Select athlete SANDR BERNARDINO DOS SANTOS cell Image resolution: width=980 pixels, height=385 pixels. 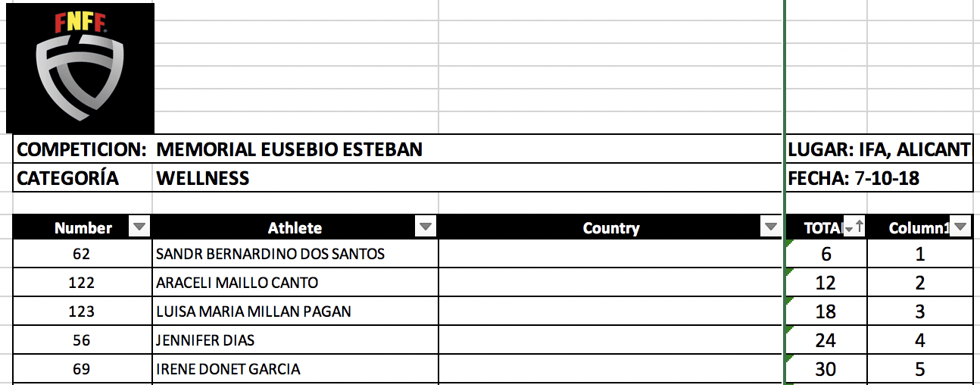270,254
